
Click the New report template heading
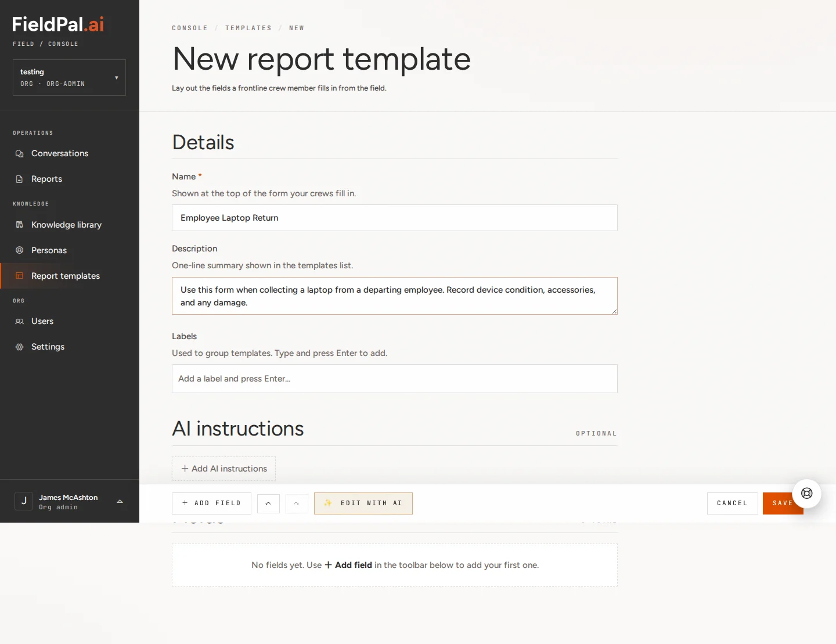322,59
